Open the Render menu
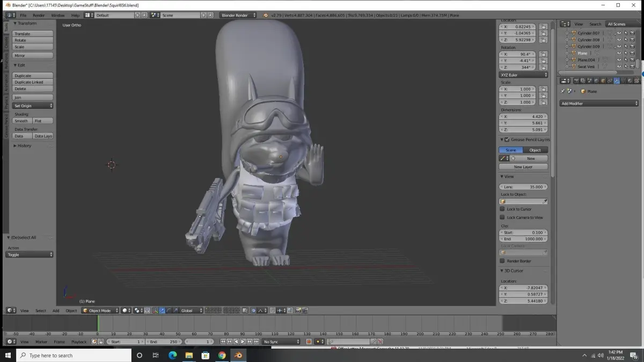This screenshot has width=644, height=362. click(39, 15)
